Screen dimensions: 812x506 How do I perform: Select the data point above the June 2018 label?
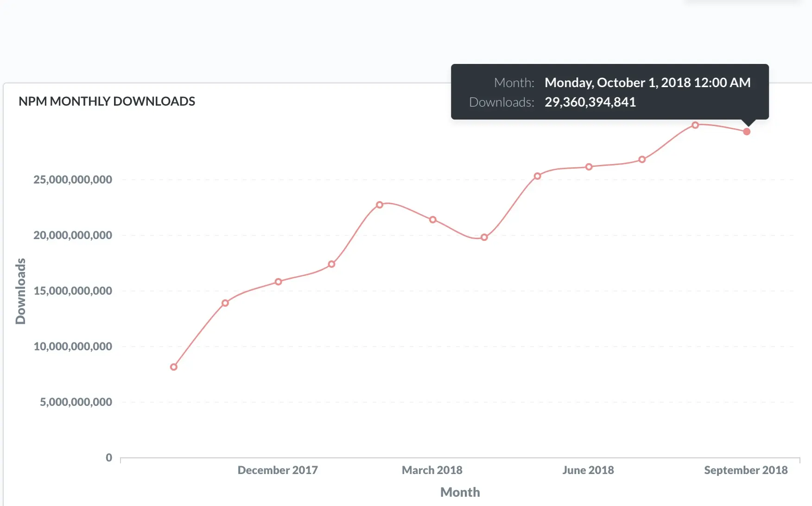click(589, 167)
